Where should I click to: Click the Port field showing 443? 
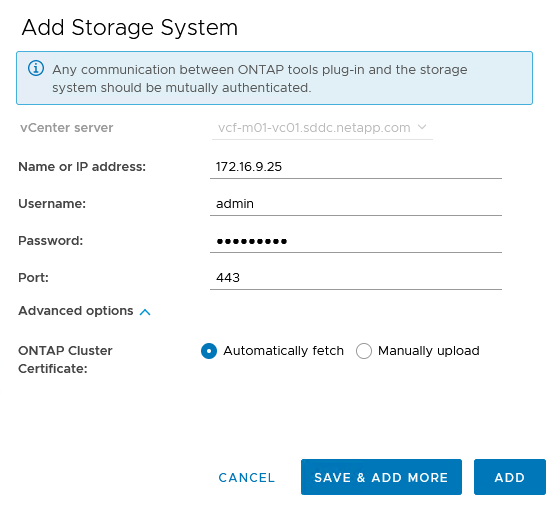(356, 278)
